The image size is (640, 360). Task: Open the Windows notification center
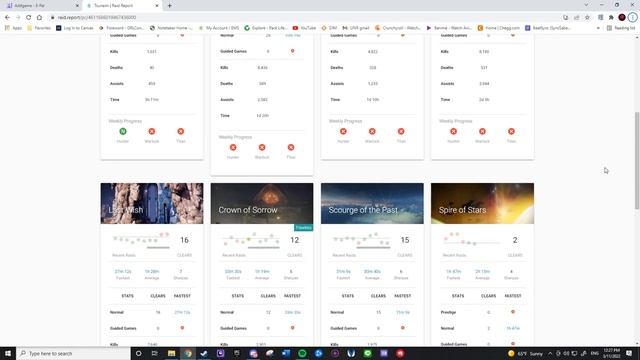click(x=629, y=353)
